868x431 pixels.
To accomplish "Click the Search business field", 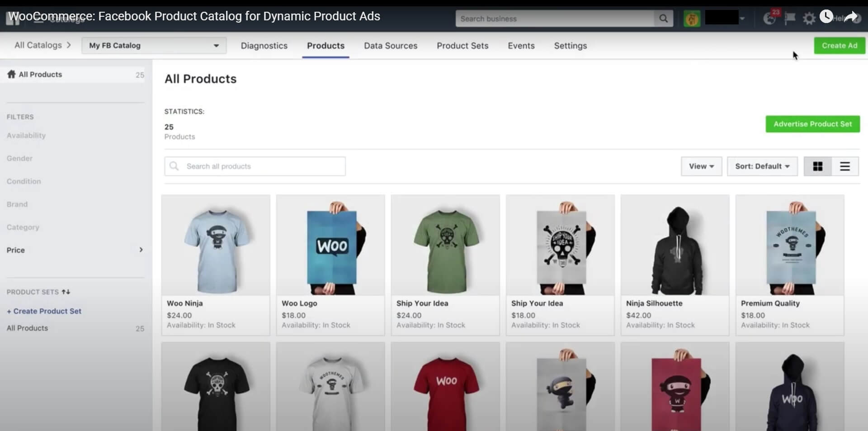I will 555,19.
